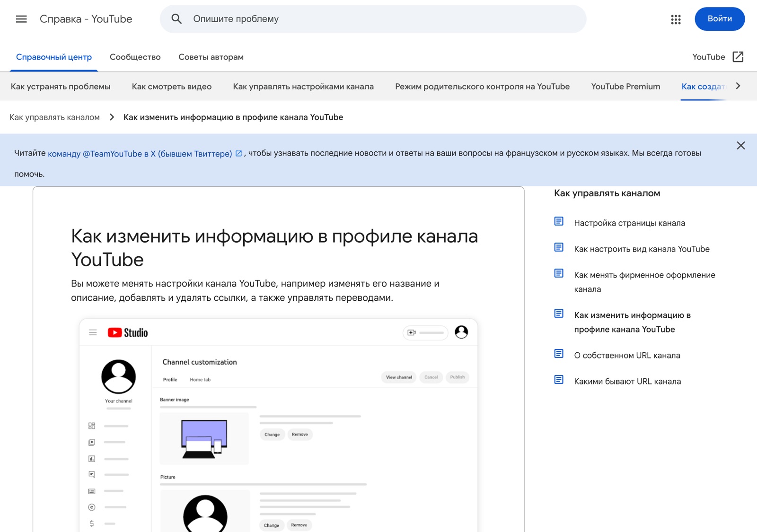
Task: Dismiss the TeamYouTube banner
Action: [x=740, y=146]
